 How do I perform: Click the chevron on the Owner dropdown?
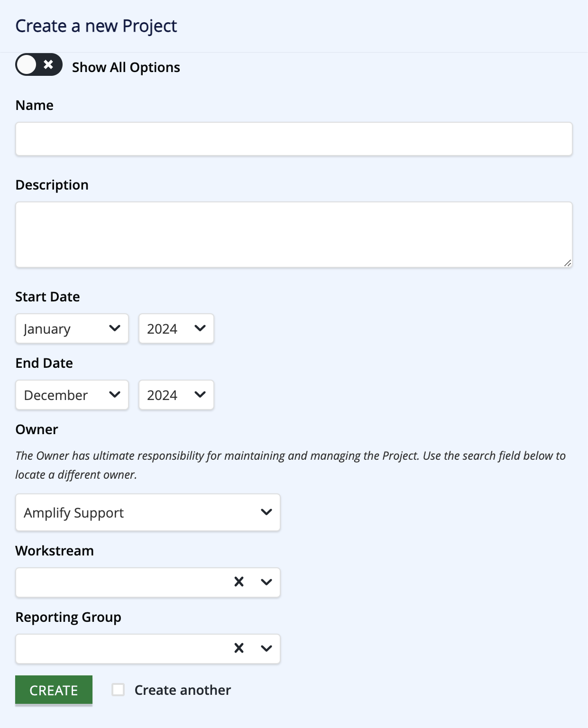click(x=266, y=512)
